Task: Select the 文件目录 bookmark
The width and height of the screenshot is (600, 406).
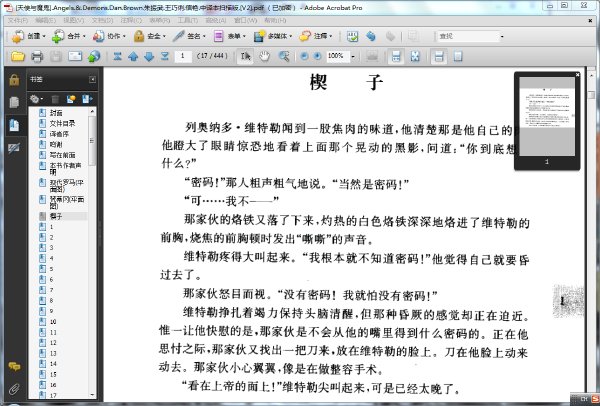Action: click(62, 123)
